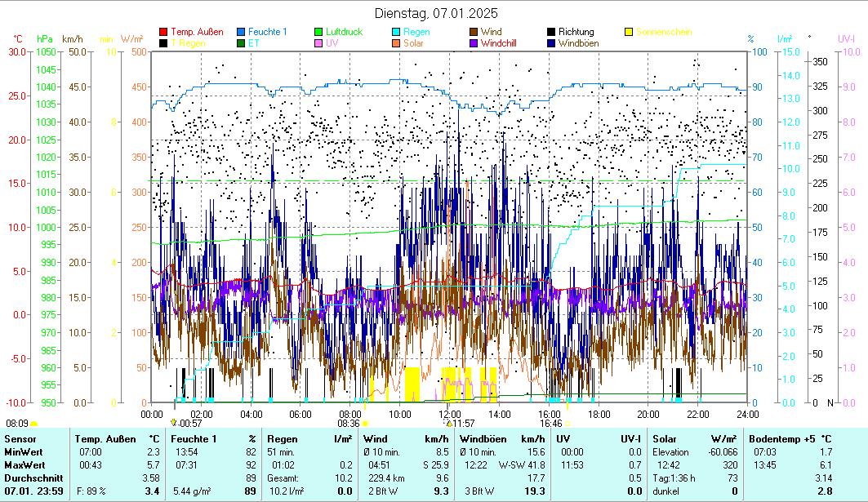The height and width of the screenshot is (502, 868).
Task: Click the dark green ET legend swatch
Action: point(241,43)
